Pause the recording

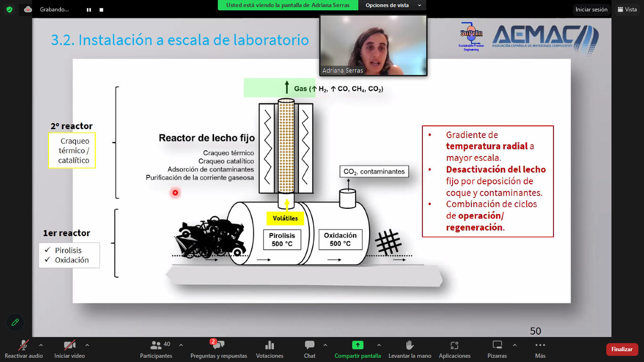[89, 9]
